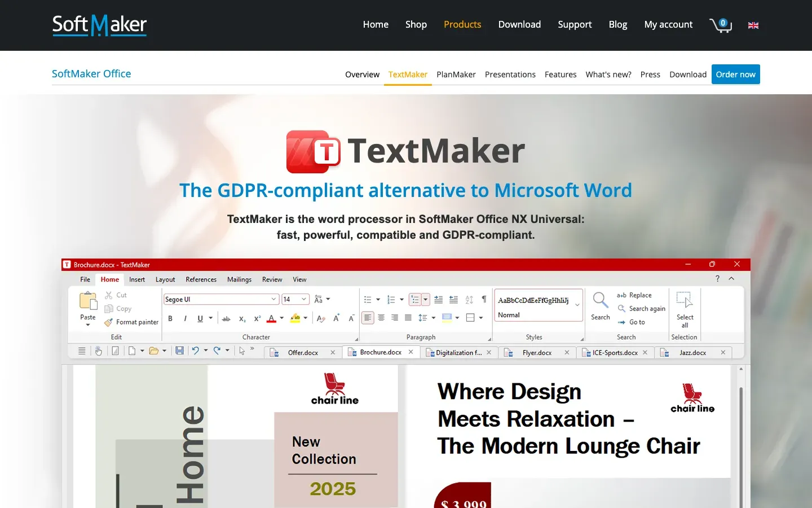Click the Paste clipboard icon
Image resolution: width=812 pixels, height=508 pixels.
[x=88, y=301]
